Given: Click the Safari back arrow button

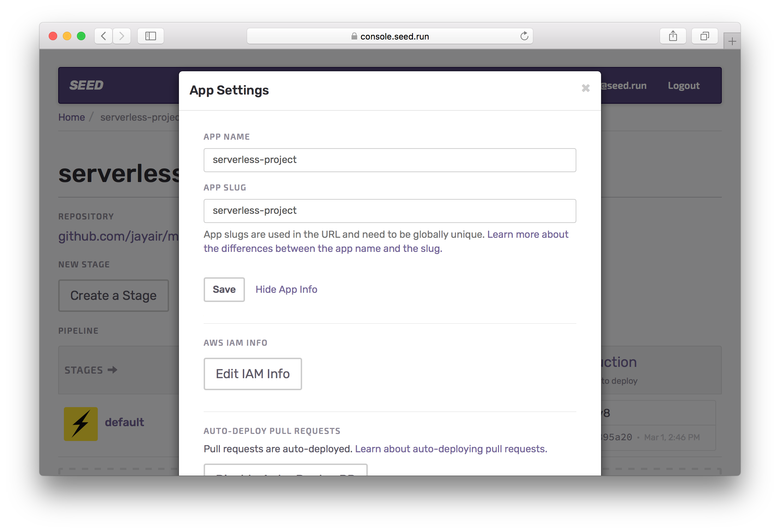Looking at the screenshot, I should point(103,36).
